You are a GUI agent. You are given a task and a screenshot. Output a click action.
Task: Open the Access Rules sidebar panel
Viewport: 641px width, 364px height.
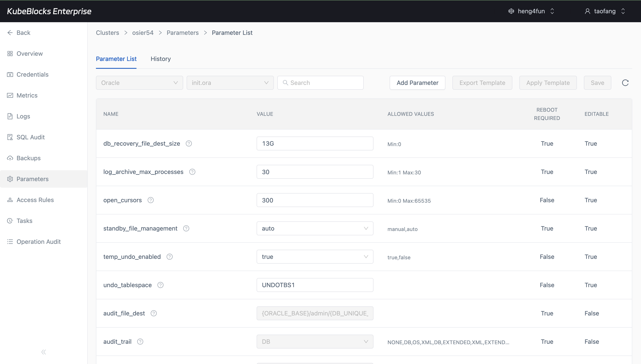coord(35,200)
